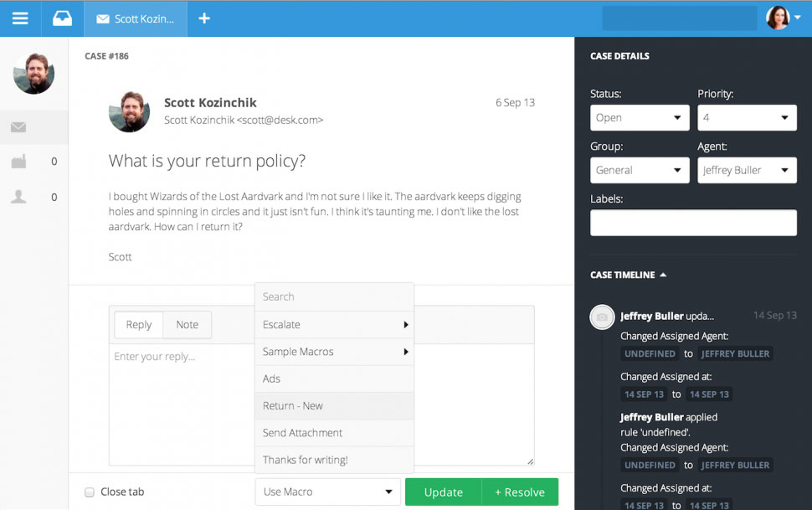Click the green Update button

point(443,492)
